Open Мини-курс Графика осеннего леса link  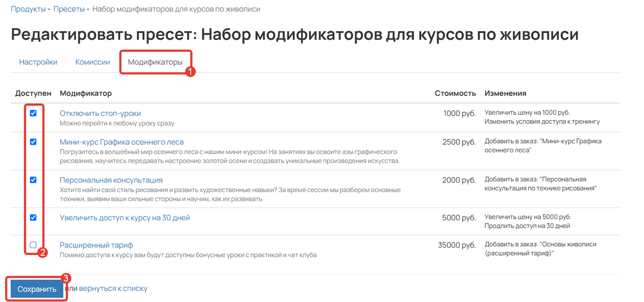(122, 142)
